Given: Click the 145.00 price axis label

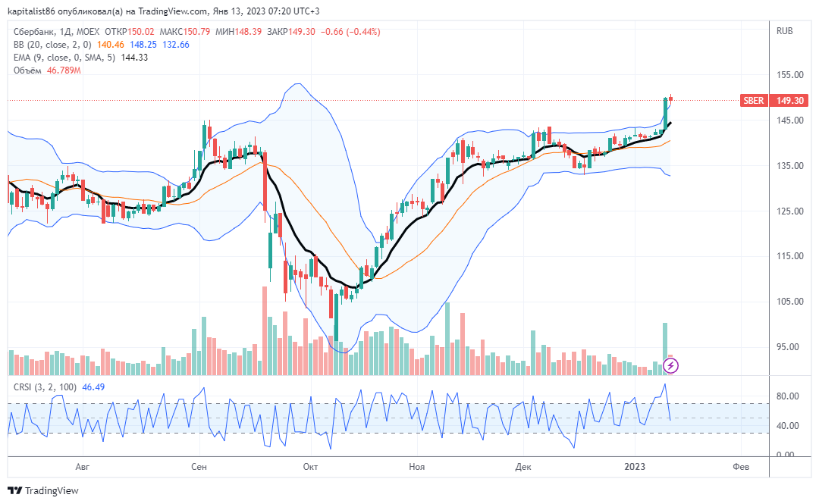Looking at the screenshot, I should 789,120.
